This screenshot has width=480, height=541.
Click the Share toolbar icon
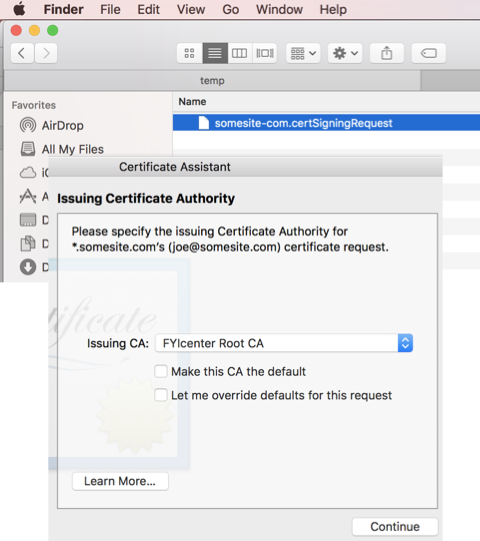coord(387,53)
